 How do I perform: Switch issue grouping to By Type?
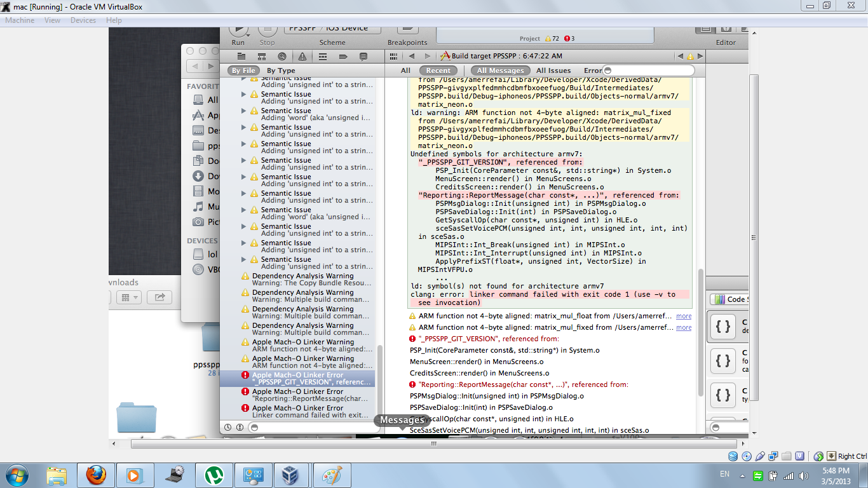point(281,71)
